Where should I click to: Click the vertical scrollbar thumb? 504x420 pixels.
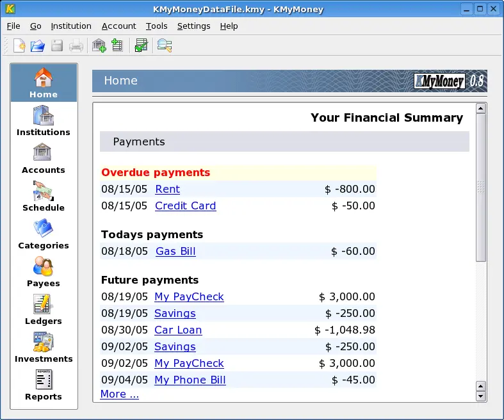481,188
